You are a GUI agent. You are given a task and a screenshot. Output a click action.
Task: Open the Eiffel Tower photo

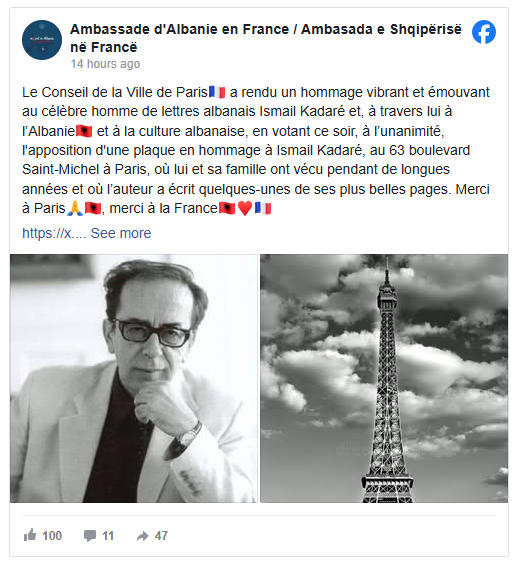pyautogui.click(x=384, y=378)
